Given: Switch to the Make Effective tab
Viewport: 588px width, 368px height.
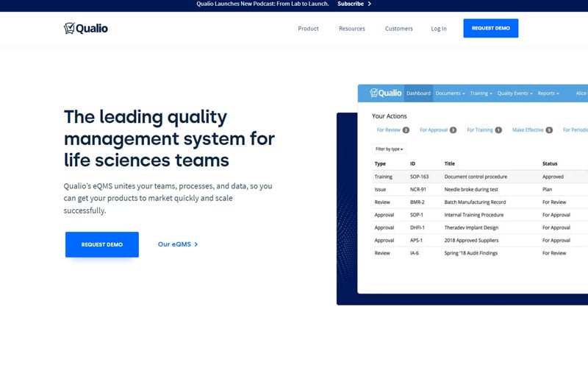Looking at the screenshot, I should coord(532,130).
